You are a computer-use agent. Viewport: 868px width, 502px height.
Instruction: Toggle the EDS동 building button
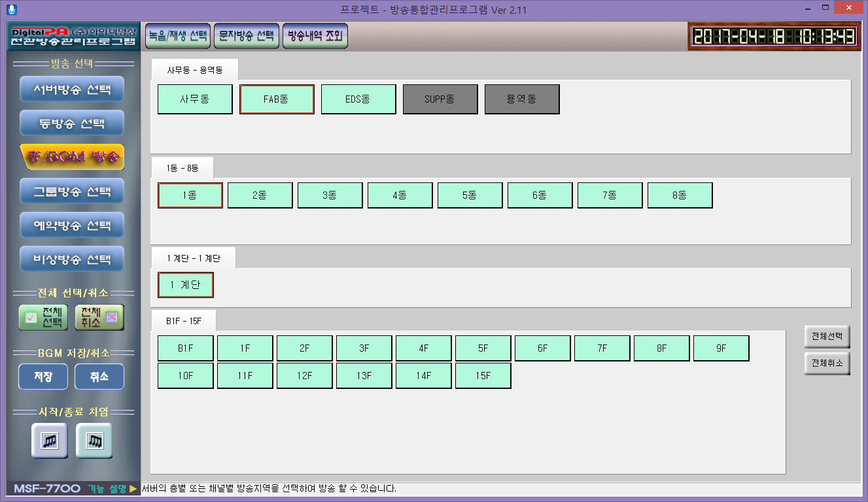tap(358, 99)
